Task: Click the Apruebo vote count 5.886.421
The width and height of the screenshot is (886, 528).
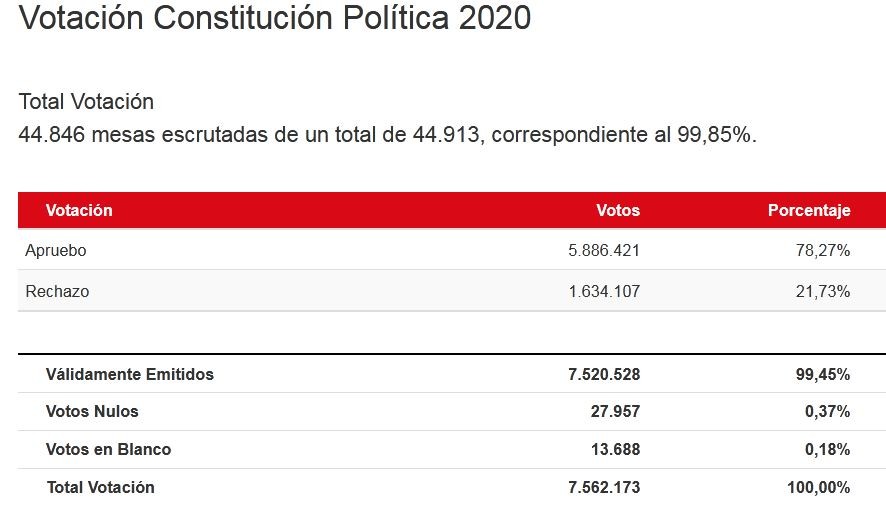Action: tap(603, 250)
